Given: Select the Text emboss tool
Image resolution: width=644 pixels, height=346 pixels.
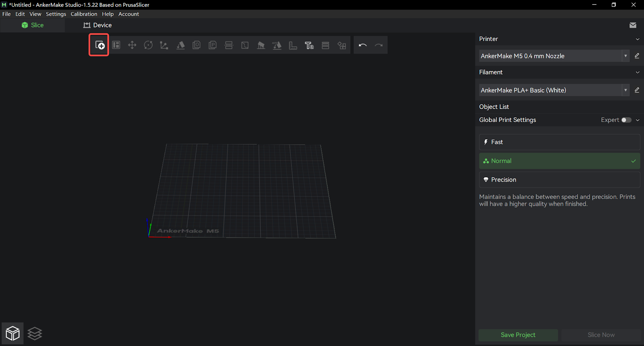Looking at the screenshot, I should (x=309, y=45).
